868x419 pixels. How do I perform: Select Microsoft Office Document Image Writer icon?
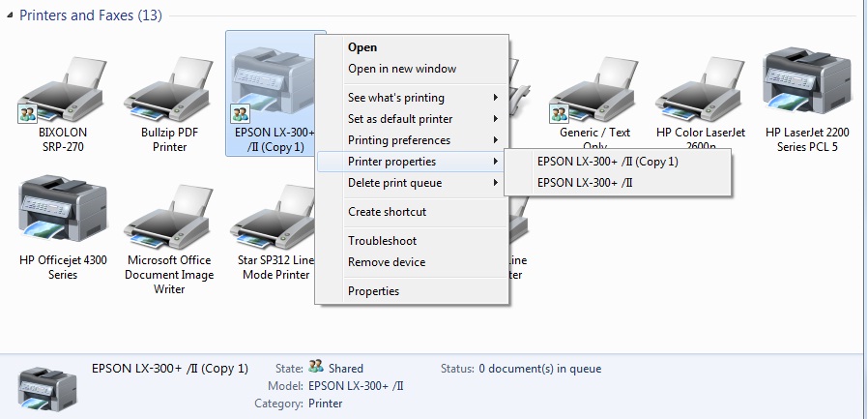pyautogui.click(x=168, y=219)
